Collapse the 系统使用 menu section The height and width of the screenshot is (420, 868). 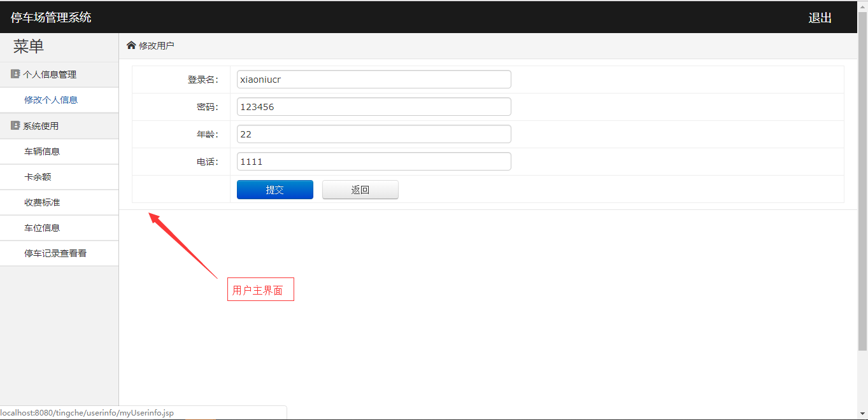[x=59, y=126]
